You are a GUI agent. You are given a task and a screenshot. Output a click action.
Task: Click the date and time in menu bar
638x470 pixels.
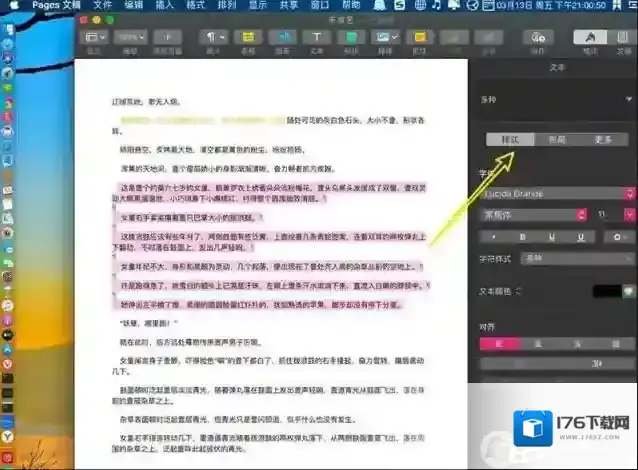551,5
